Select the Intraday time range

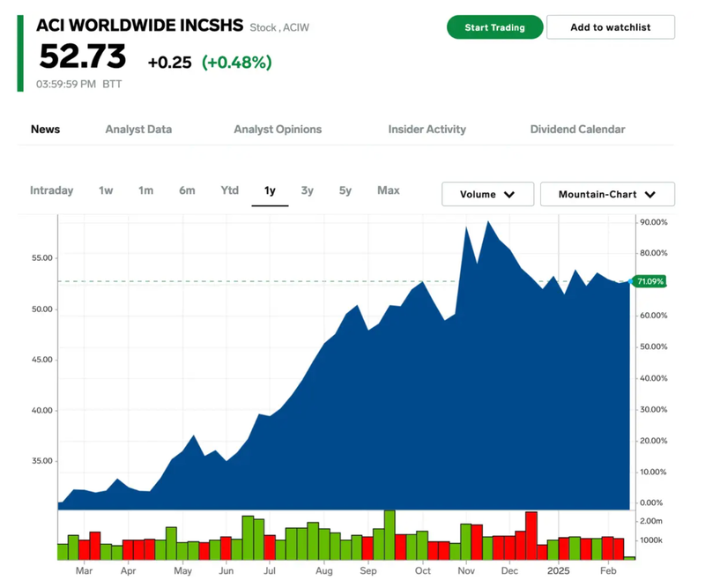pyautogui.click(x=52, y=190)
